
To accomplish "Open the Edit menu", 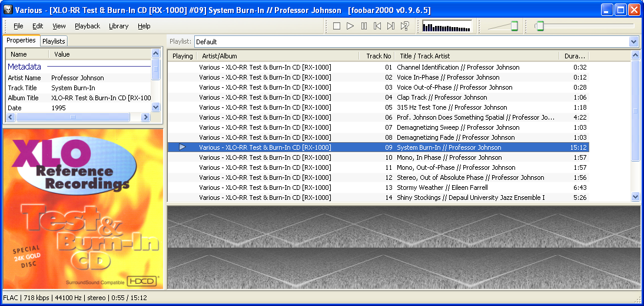I will pyautogui.click(x=38, y=26).
